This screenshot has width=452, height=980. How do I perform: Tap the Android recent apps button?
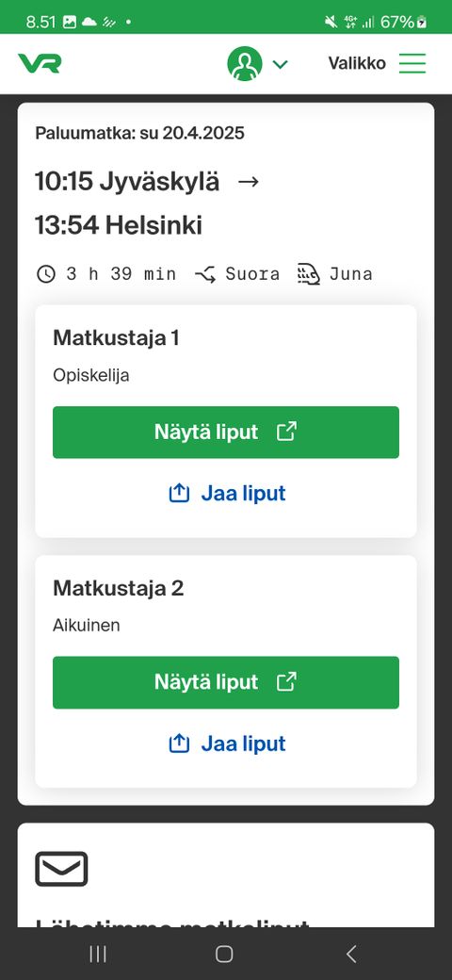coord(98,954)
